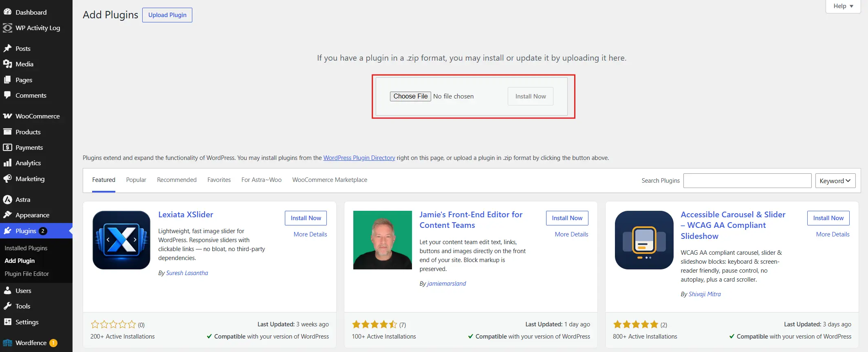
Task: Click the Media library icon
Action: (x=7, y=64)
